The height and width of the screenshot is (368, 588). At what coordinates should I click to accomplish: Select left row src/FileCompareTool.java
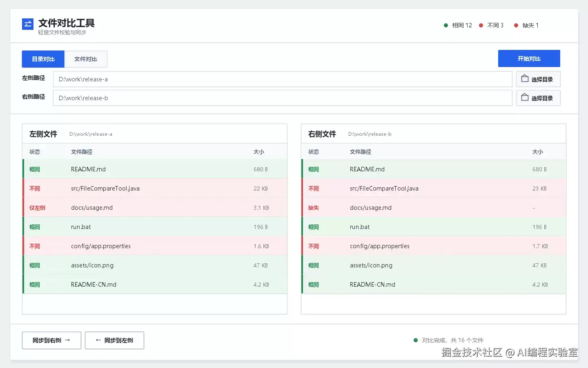155,188
